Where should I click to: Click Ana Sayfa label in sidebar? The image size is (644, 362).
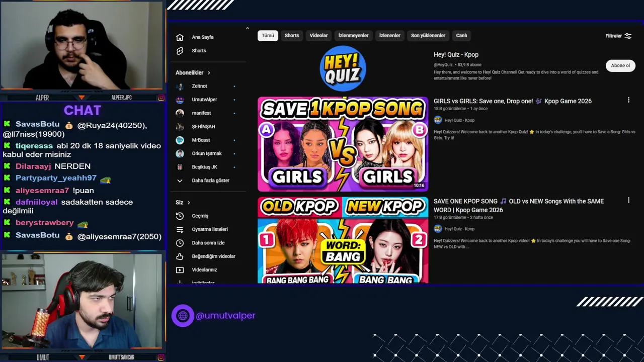point(203,37)
